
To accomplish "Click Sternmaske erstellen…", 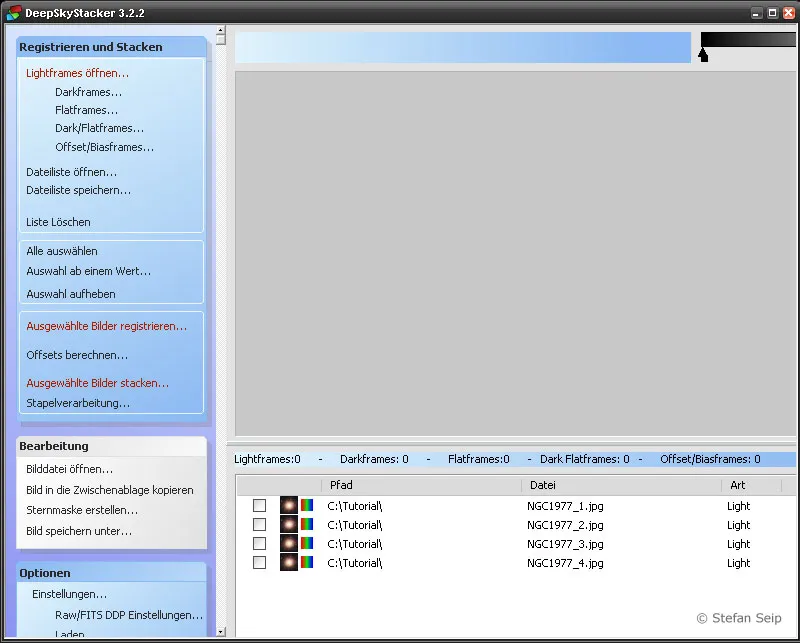I will tap(82, 510).
